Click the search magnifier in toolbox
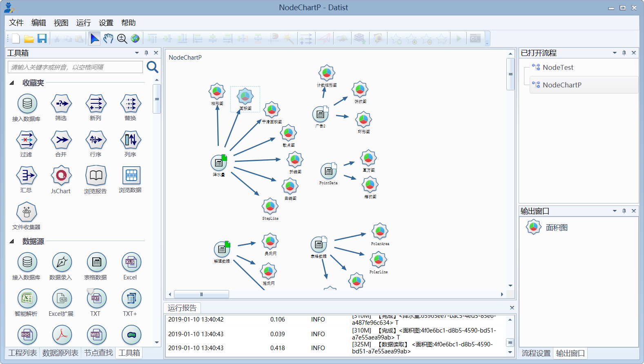644x364 pixels. [x=152, y=67]
